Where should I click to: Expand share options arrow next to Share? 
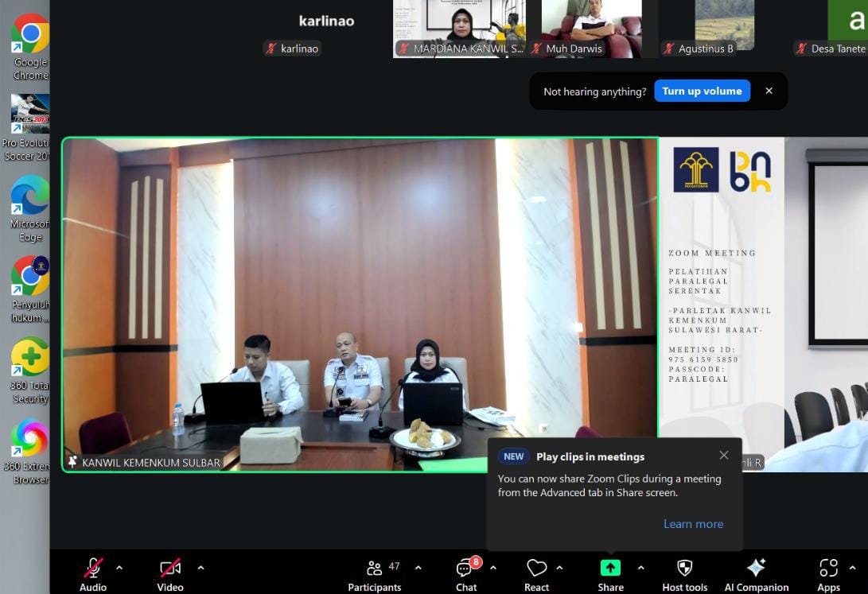coord(640,568)
